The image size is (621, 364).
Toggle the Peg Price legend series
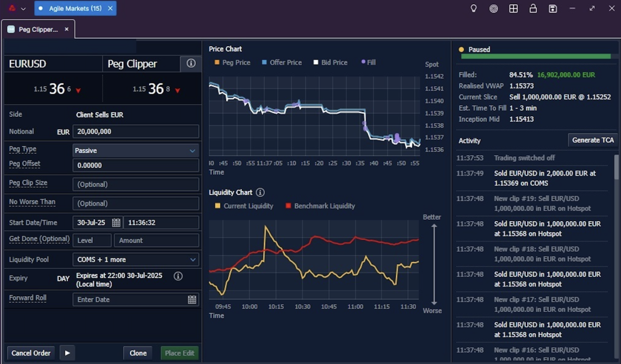[x=232, y=62]
